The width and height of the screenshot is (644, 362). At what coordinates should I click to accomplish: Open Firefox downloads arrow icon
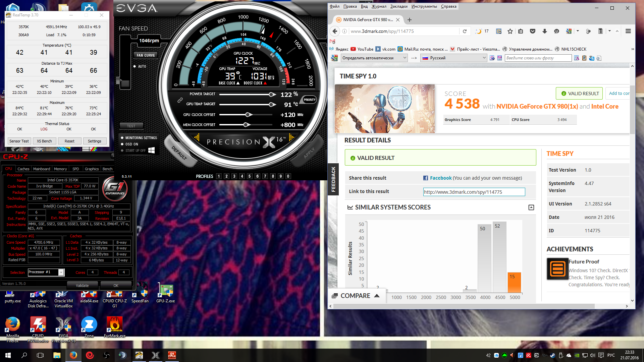pos(544,31)
